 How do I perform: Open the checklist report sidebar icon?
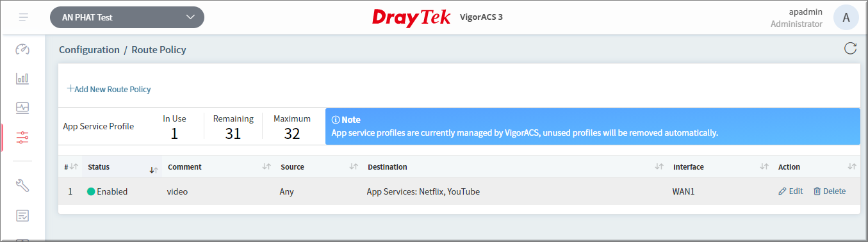click(x=22, y=215)
